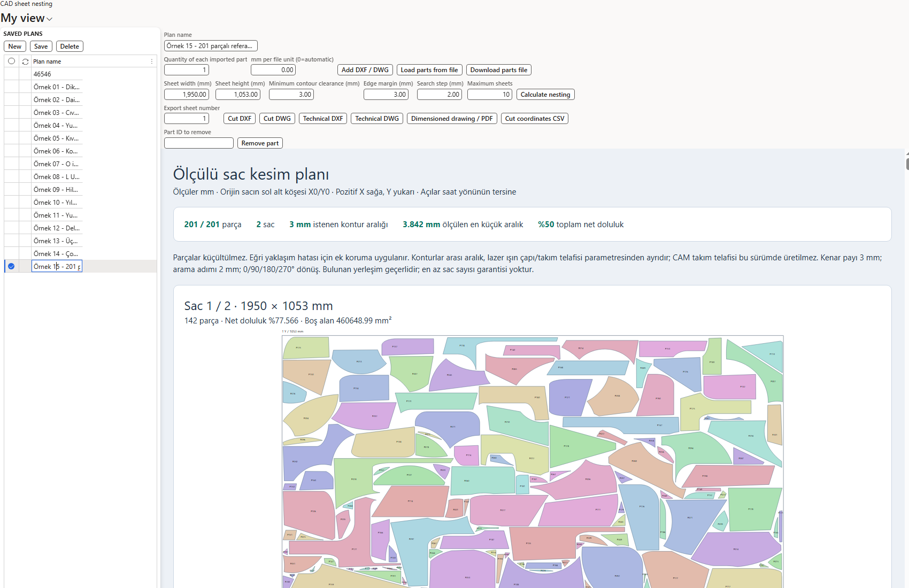Select plan Örnek 11 - Yu...

[x=57, y=215]
